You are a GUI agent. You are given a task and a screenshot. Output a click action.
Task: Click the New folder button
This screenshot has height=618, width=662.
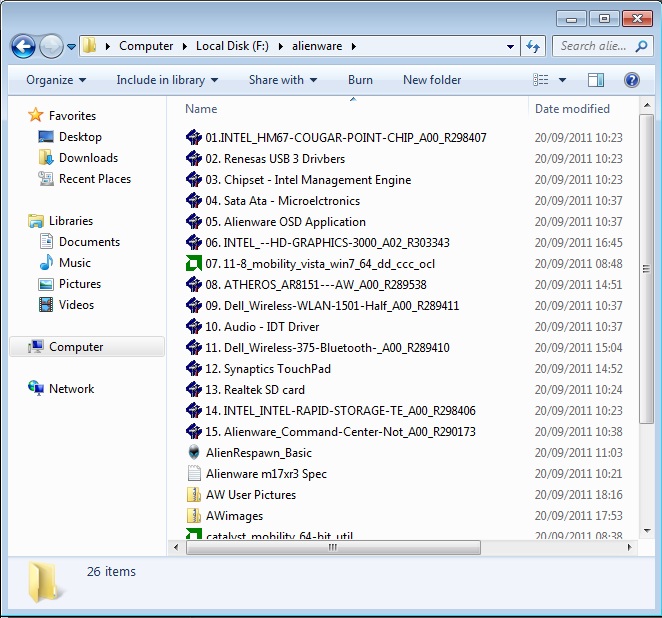tap(432, 80)
